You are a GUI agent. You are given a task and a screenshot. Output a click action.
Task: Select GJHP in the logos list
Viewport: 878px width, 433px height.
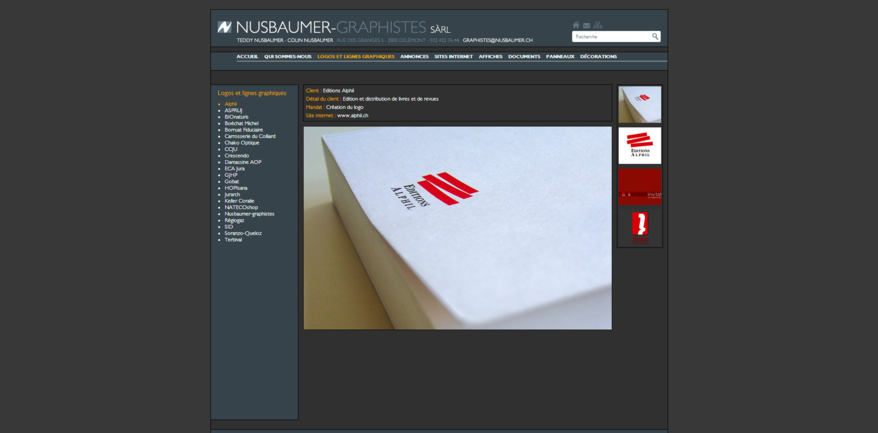click(231, 175)
